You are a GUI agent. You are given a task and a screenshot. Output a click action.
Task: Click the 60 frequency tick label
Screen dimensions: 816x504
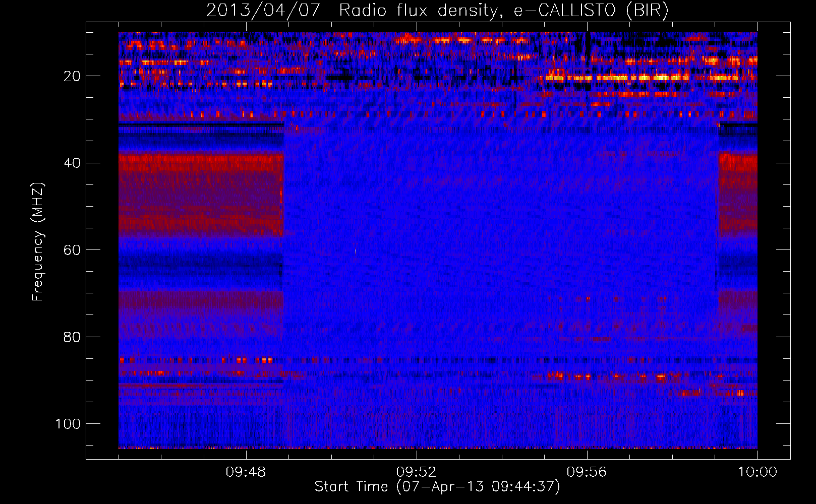tap(73, 250)
